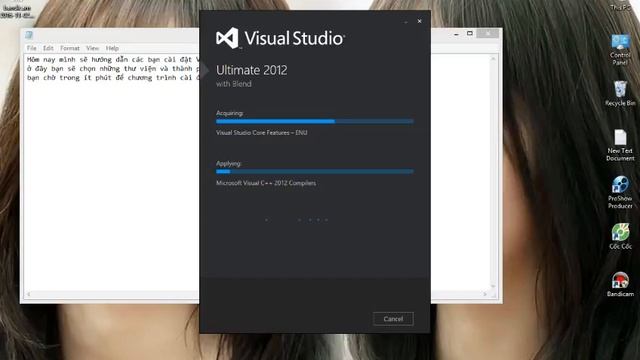Select the Control Panel desktop icon
Image resolution: width=640 pixels, height=360 pixels.
[x=620, y=50]
